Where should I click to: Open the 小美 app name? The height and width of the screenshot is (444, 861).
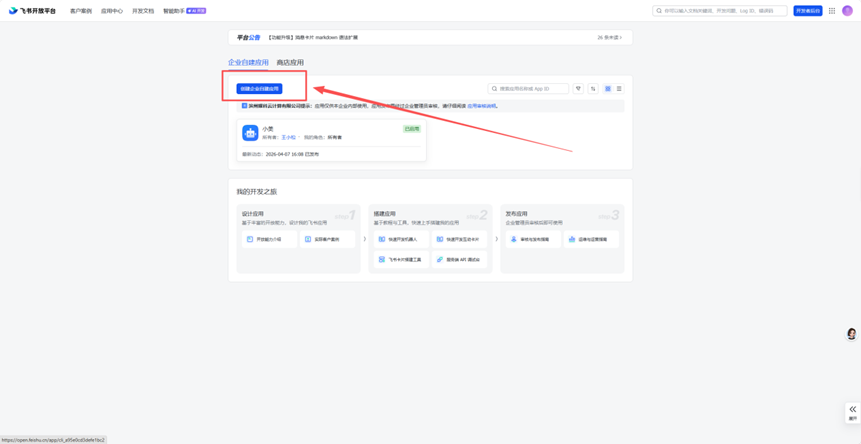(x=267, y=128)
